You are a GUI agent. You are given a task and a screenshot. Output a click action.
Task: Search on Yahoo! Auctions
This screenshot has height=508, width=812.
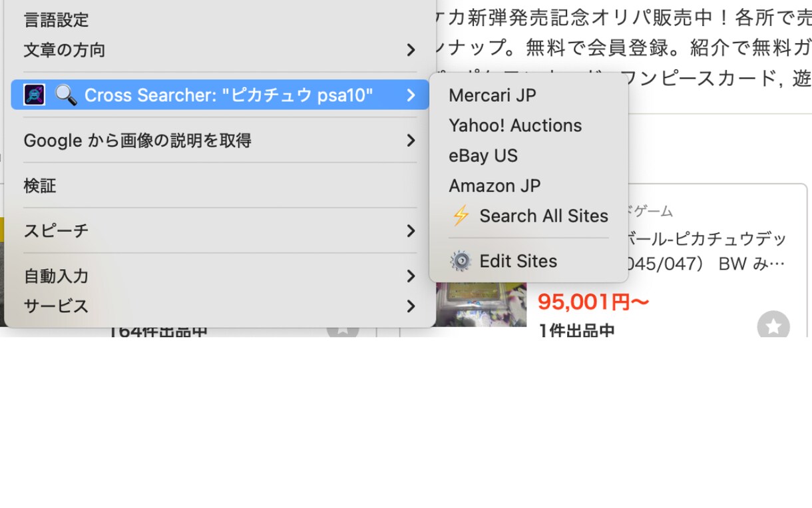(528, 125)
